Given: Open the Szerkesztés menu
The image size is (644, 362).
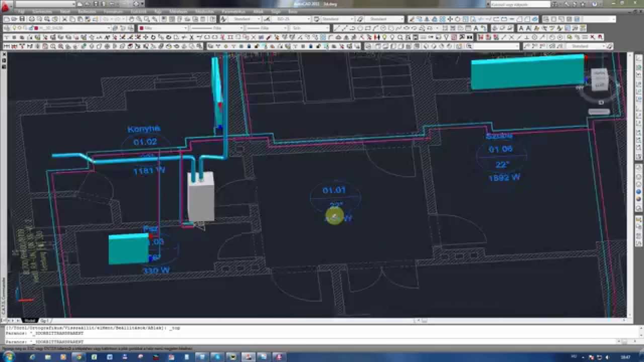Looking at the screenshot, I should click(x=42, y=11).
